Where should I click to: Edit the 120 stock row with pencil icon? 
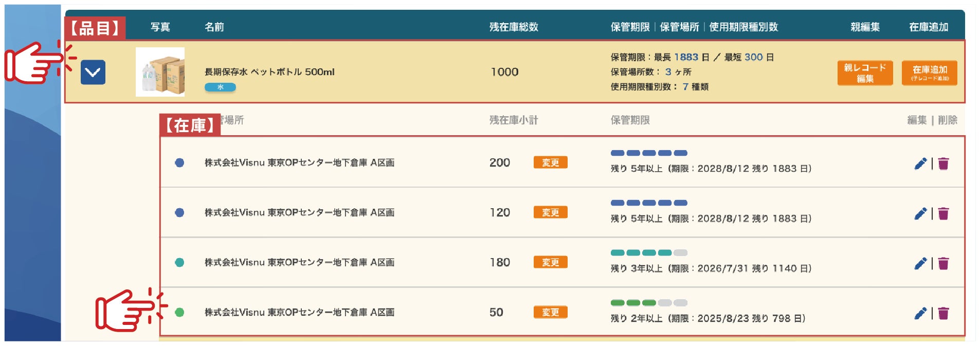point(920,213)
